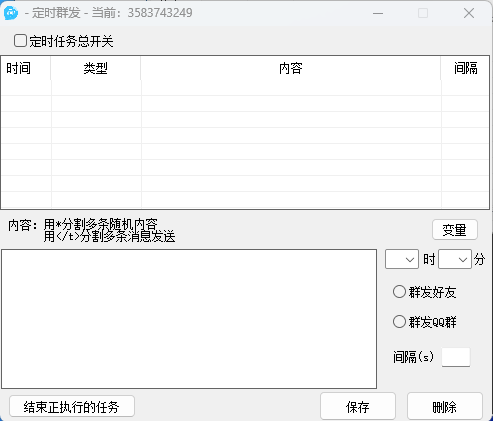Viewport: 493px width, 421px height.
Task: Close the 定时群发 window
Action: [x=469, y=13]
